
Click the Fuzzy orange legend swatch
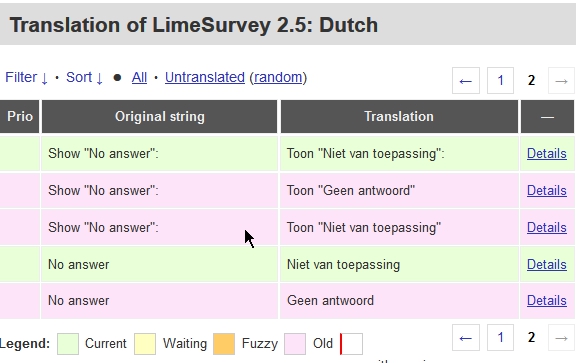coord(224,344)
